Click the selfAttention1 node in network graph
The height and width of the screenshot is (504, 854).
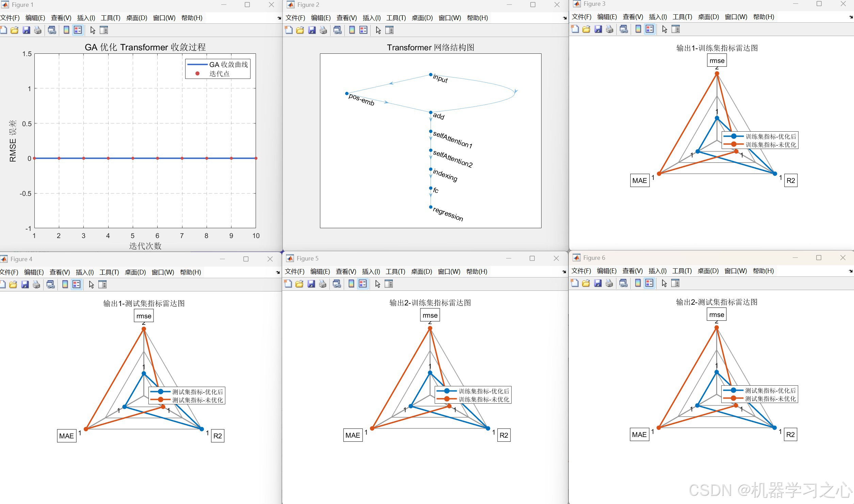coord(431,131)
